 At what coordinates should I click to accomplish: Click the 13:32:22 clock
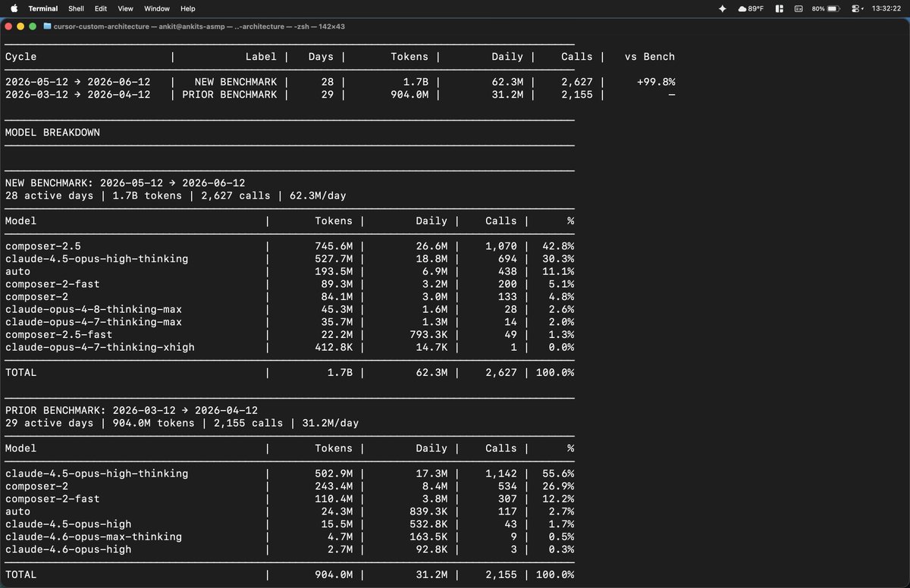point(886,8)
